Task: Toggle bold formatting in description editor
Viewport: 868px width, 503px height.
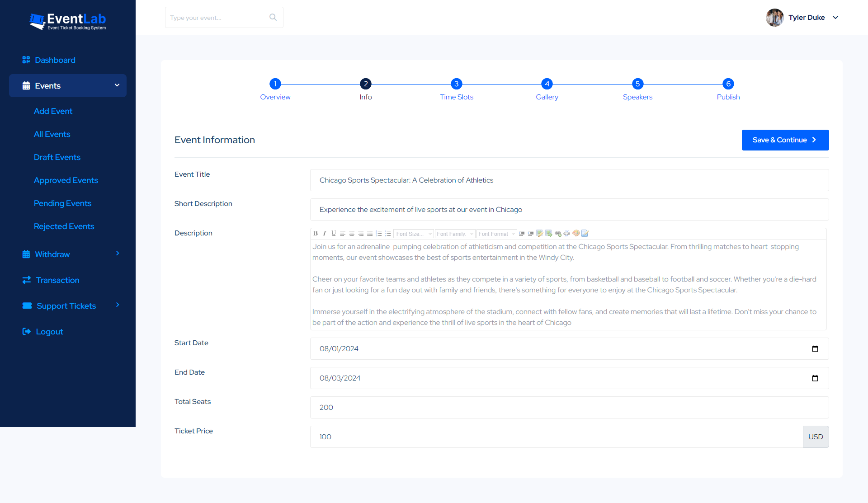Action: (x=316, y=234)
